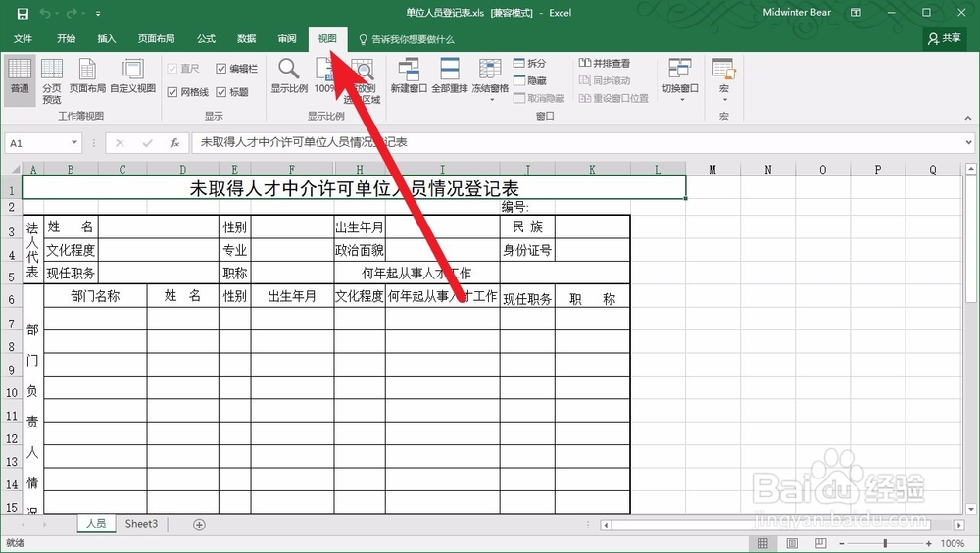Click Enter (checkmark) icon in formula bar
Image resolution: width=980 pixels, height=553 pixels.
pyautogui.click(x=148, y=142)
